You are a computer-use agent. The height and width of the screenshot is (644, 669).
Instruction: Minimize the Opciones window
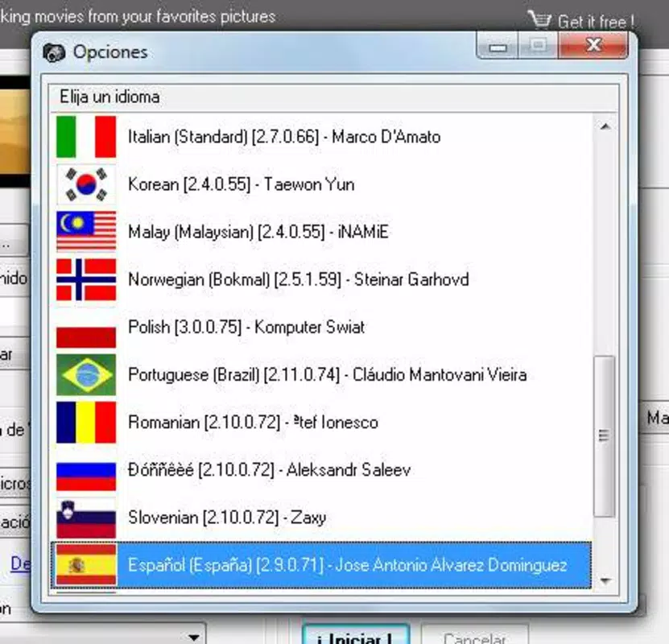click(498, 46)
